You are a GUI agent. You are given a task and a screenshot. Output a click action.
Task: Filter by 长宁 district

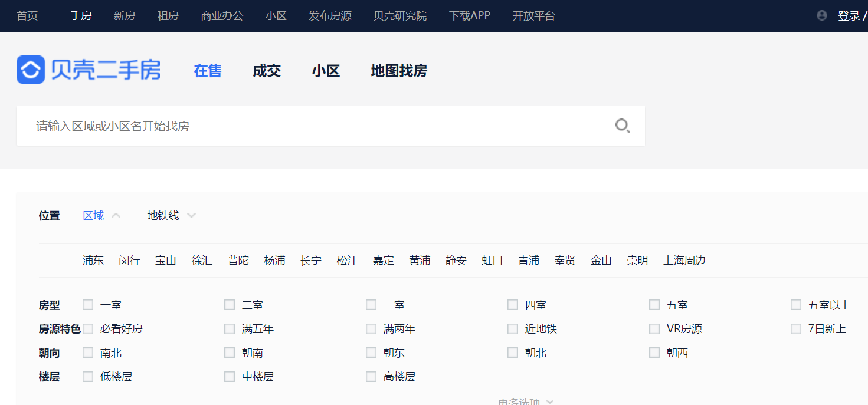pyautogui.click(x=311, y=260)
